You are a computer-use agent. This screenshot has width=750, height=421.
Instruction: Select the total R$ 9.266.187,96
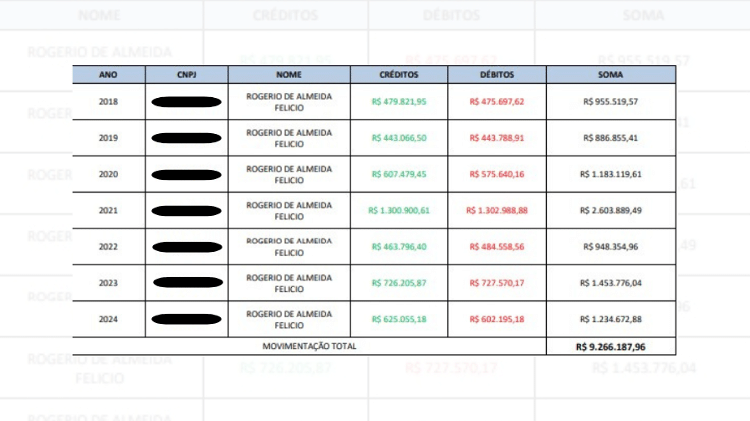click(x=611, y=347)
